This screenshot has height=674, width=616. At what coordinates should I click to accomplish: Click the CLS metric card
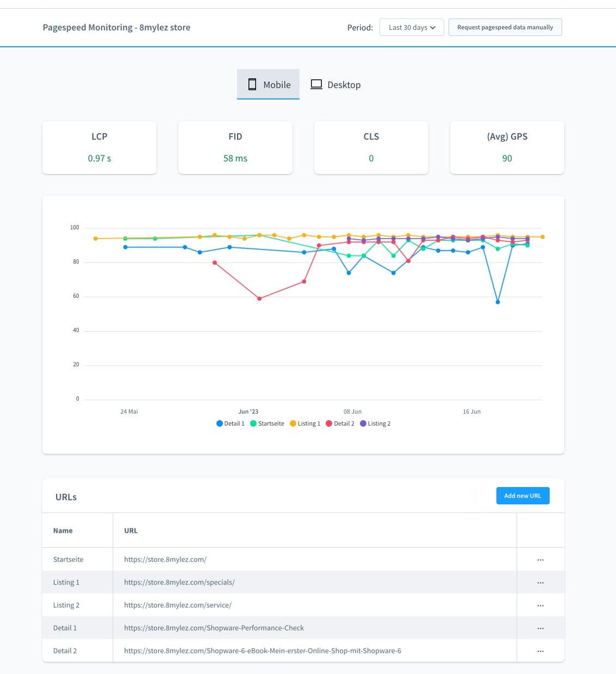pos(371,147)
